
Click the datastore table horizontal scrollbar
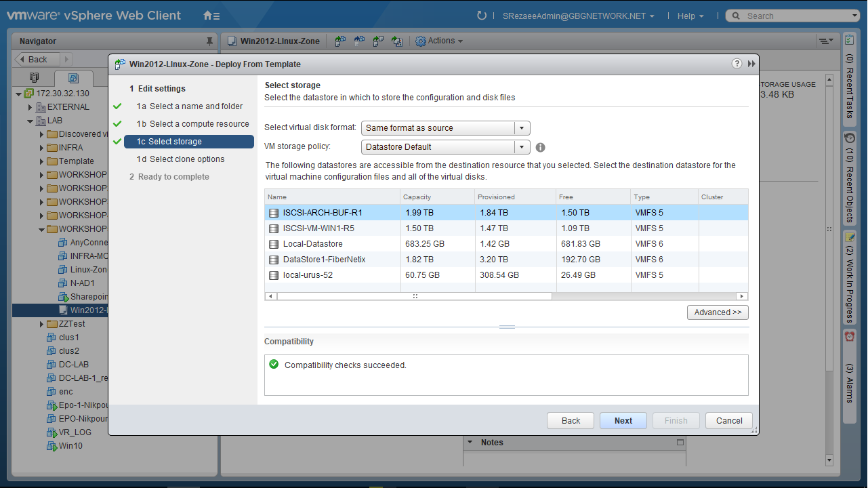click(x=415, y=296)
